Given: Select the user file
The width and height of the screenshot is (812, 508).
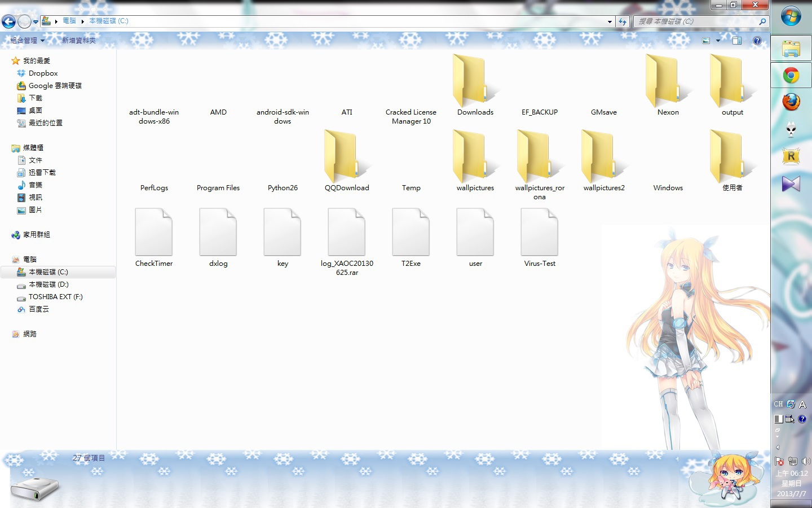Looking at the screenshot, I should coord(475,237).
